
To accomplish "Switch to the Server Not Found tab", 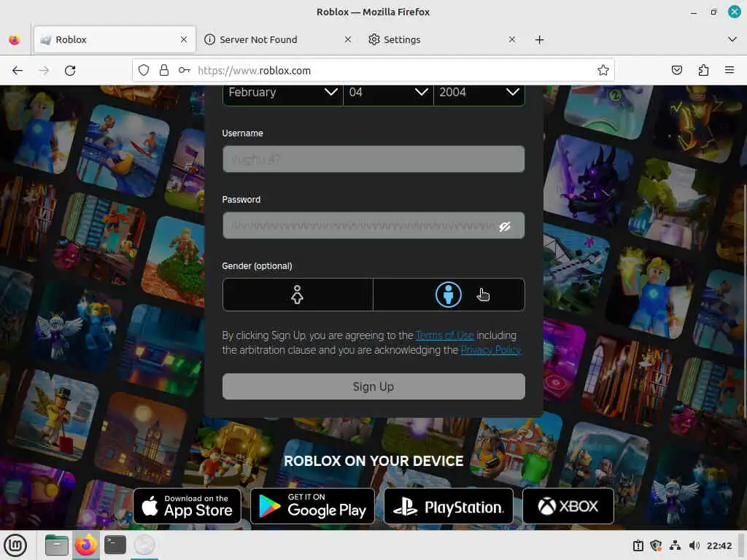I will point(278,39).
